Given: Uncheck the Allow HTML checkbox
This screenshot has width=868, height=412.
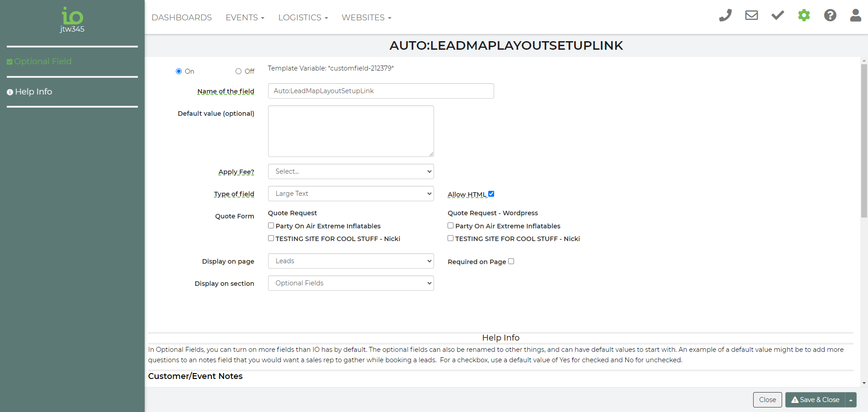Looking at the screenshot, I should (491, 194).
